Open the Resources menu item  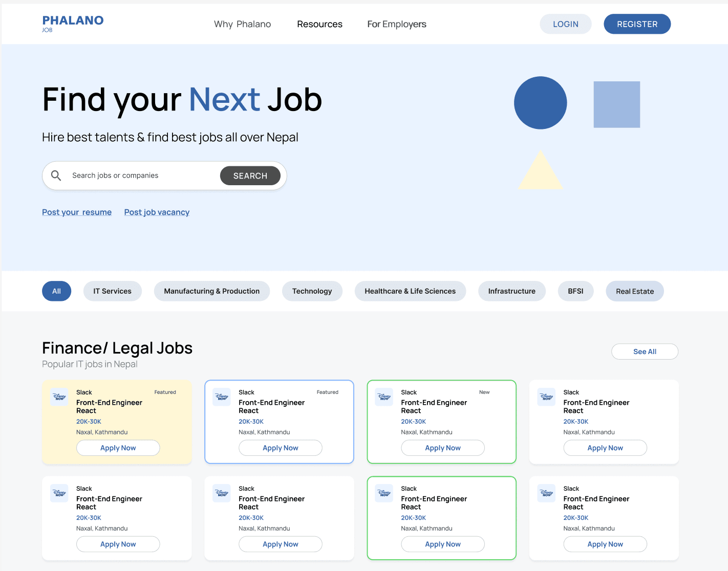click(x=319, y=24)
